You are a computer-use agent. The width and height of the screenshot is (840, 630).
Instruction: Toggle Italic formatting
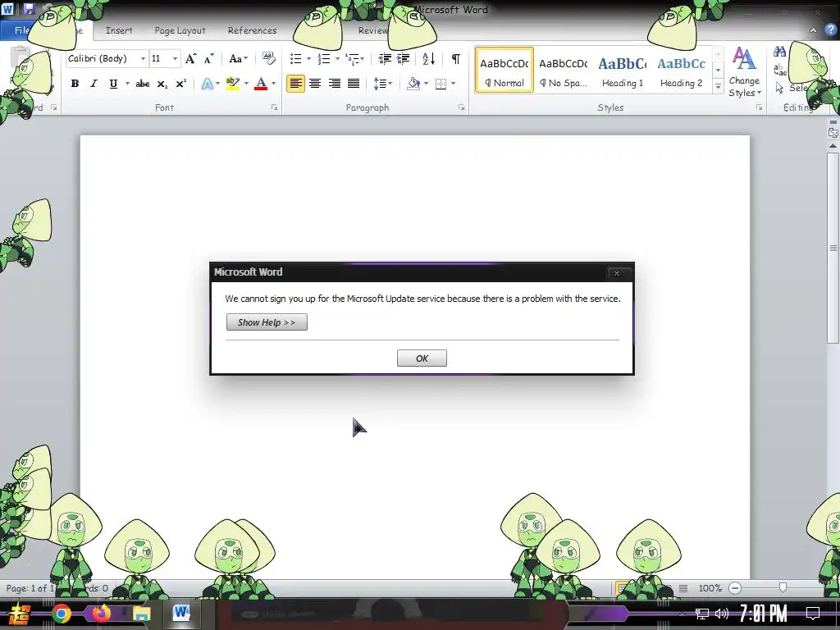point(94,84)
